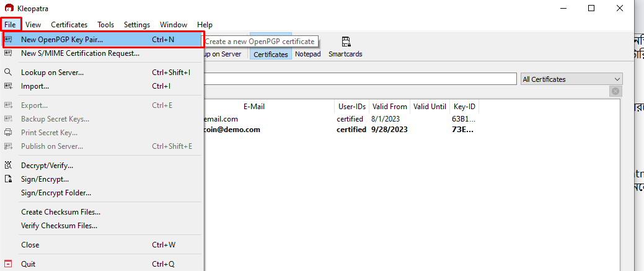Click the 8/1/2023 Valid From date
Screen dimensions: 644x271
(x=386, y=119)
